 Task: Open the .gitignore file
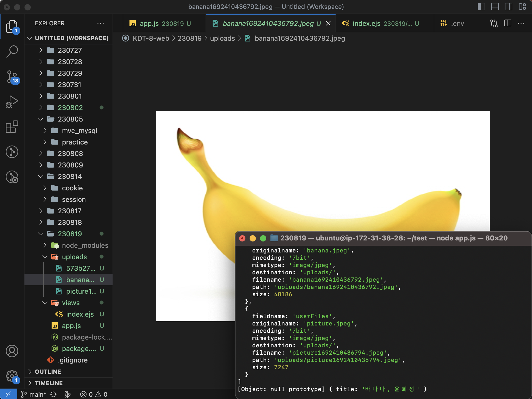pyautogui.click(x=69, y=360)
